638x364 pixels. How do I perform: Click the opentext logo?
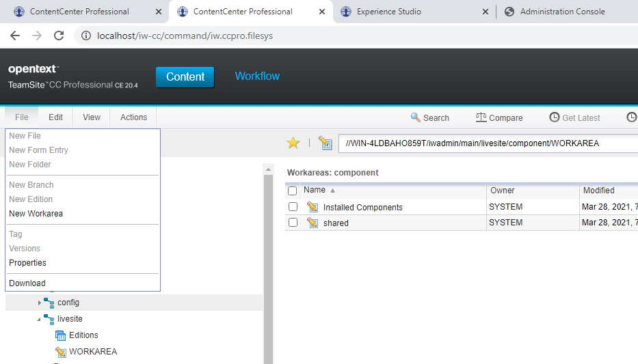tap(34, 69)
